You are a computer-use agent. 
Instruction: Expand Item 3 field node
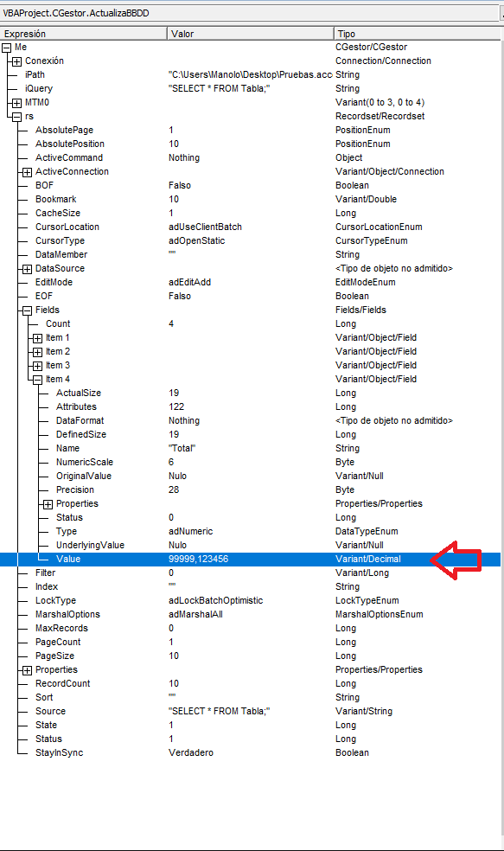(37, 366)
